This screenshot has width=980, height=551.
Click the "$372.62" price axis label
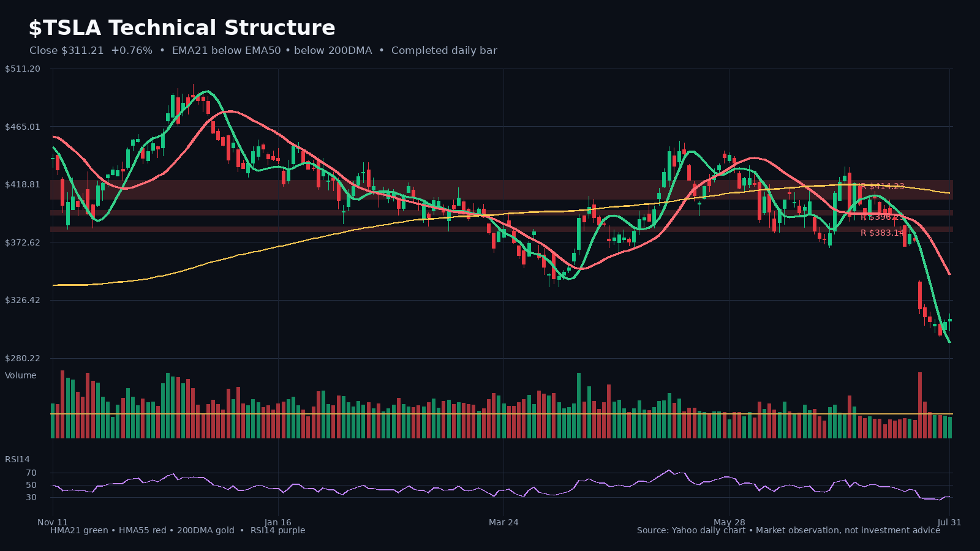tap(23, 242)
